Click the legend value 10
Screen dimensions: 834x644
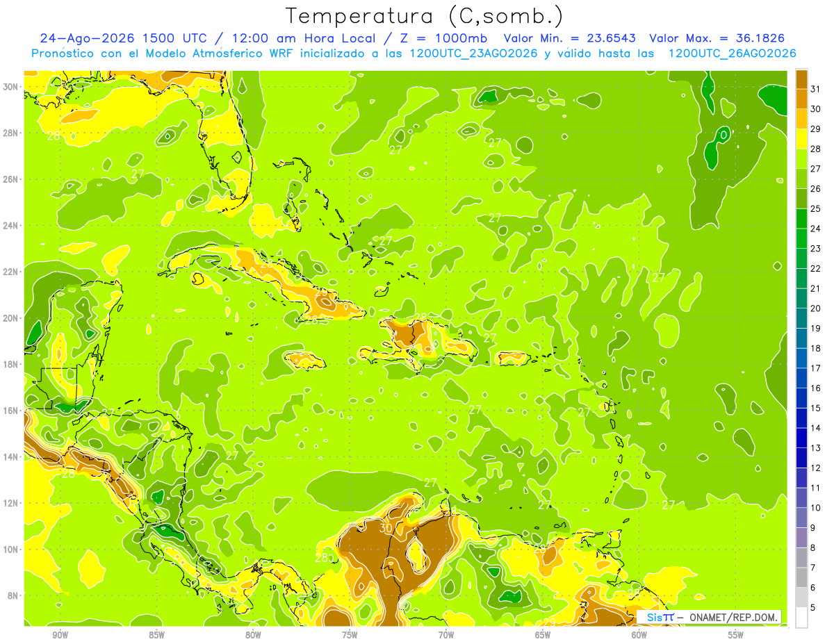(815, 508)
